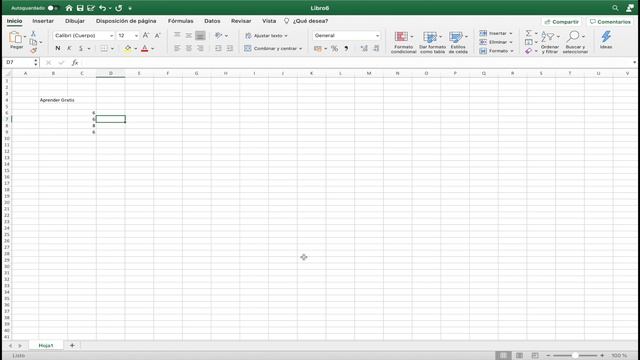Toggle the Align bottom button

(200, 36)
